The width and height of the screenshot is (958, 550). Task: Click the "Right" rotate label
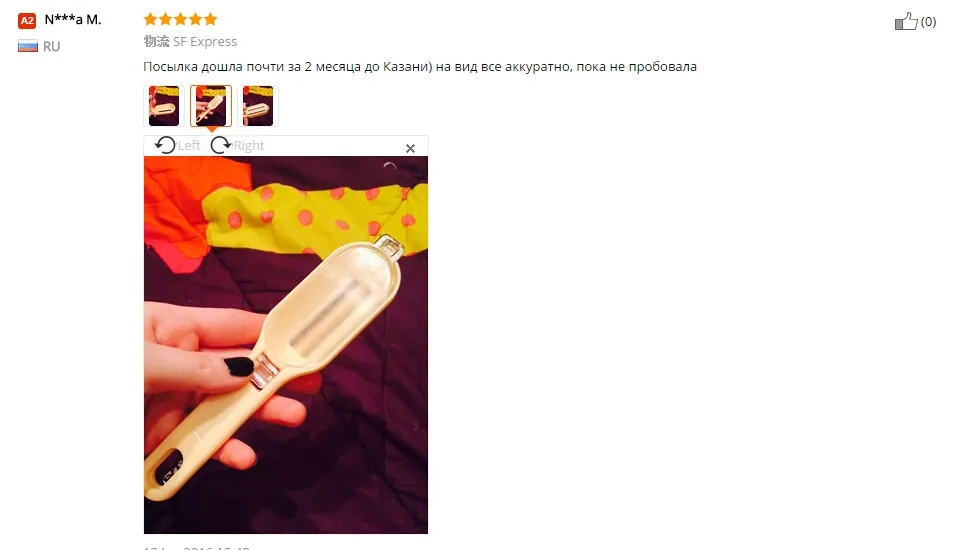(x=249, y=145)
